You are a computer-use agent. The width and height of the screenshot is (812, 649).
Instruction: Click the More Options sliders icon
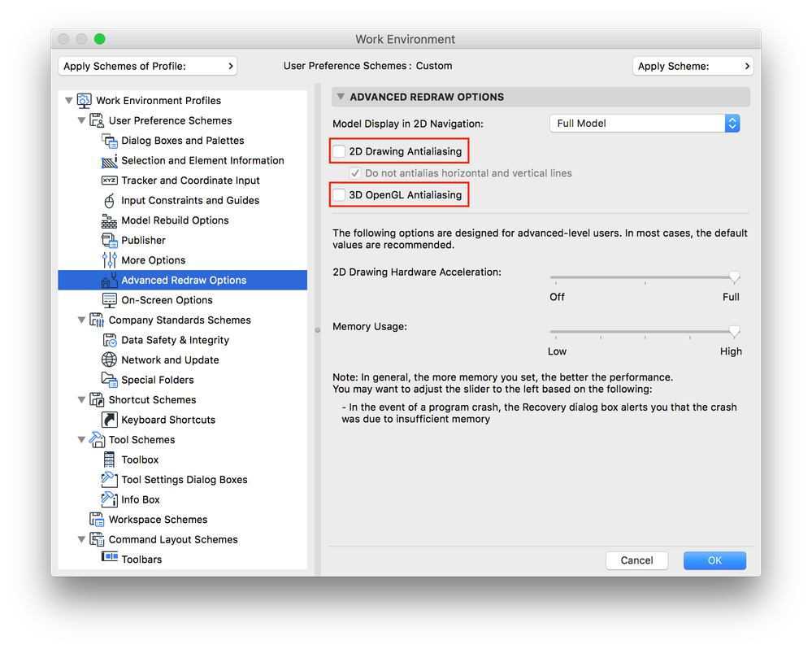click(x=109, y=260)
